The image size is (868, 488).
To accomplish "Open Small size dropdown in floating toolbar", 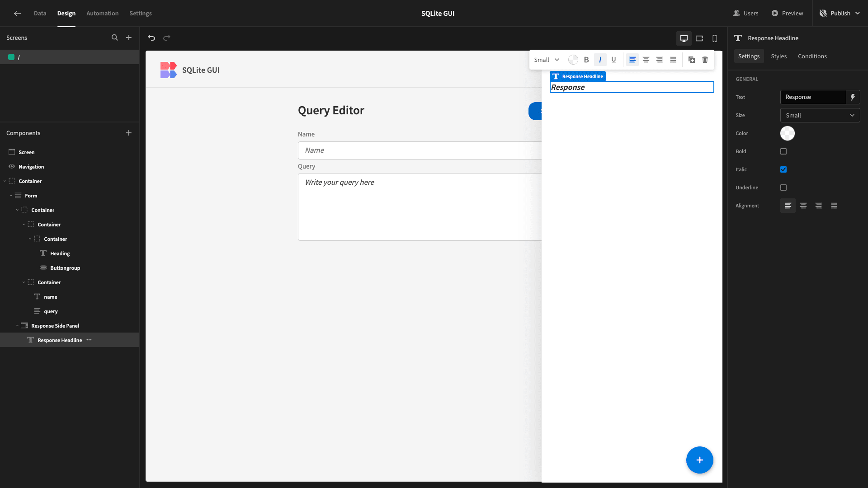I will 547,60.
